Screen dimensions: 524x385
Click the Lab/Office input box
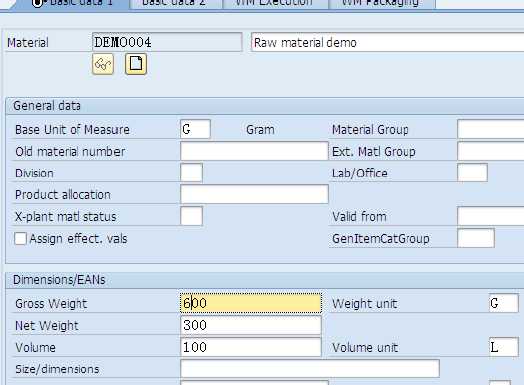[472, 173]
